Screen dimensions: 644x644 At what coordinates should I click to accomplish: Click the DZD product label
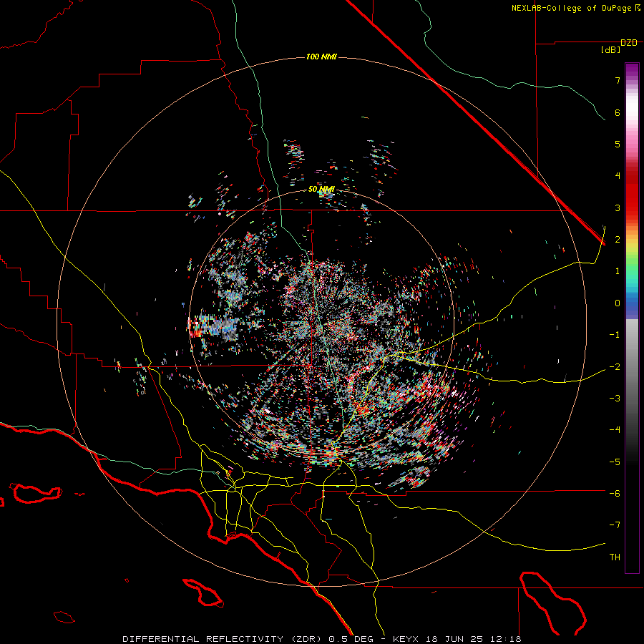click(629, 43)
